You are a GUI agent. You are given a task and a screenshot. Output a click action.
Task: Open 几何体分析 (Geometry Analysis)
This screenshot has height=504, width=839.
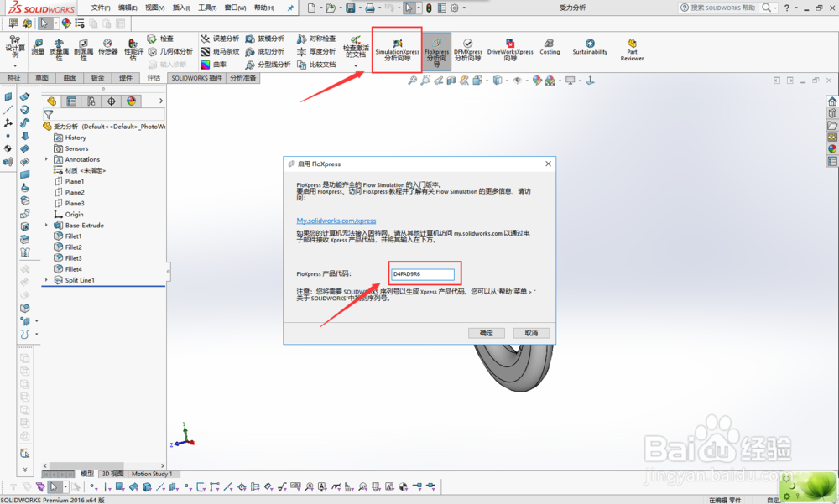(x=170, y=51)
